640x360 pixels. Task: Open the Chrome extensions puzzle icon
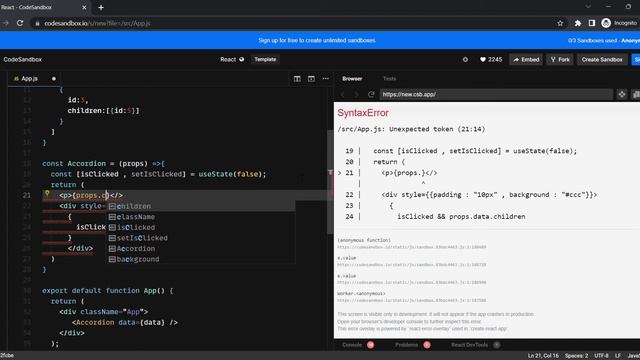click(x=578, y=23)
